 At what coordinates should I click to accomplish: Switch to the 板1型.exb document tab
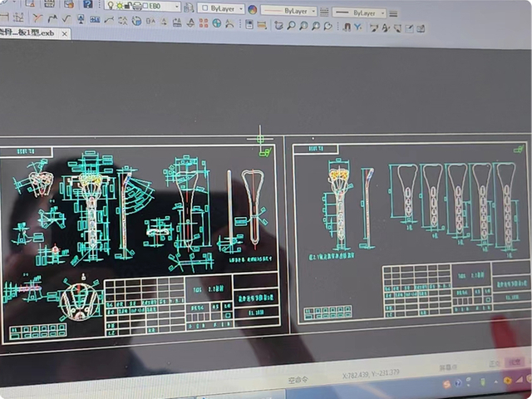tap(30, 33)
